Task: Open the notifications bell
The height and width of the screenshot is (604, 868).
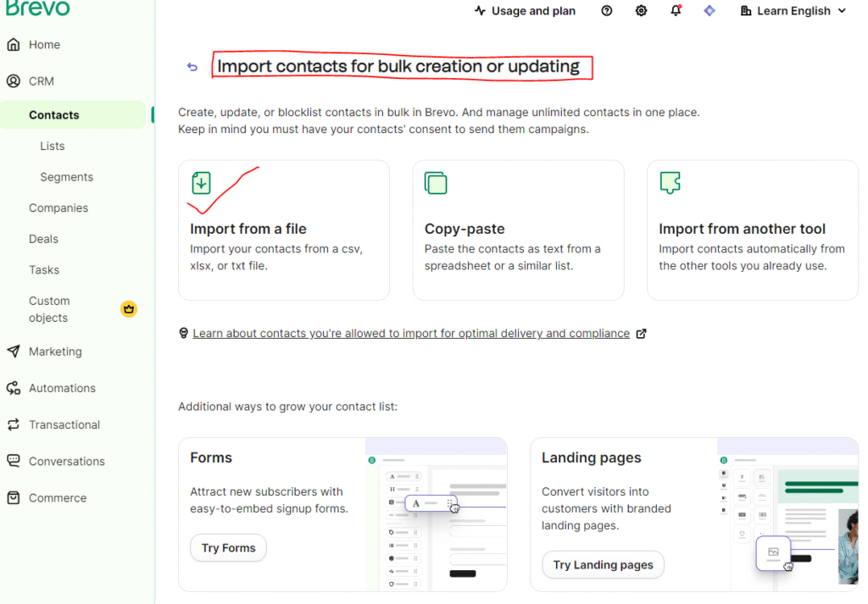Action: click(676, 11)
